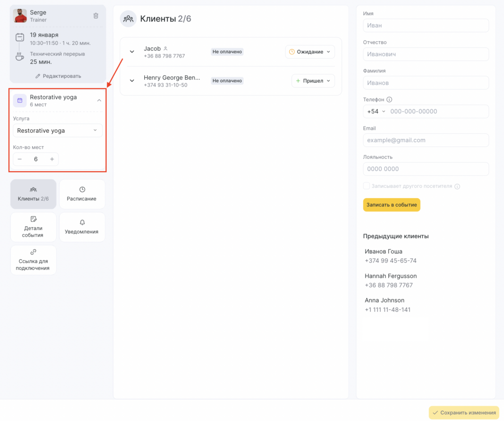Viewport: 504px width, 421px height.
Task: Open the Детали события tab
Action: 33,227
